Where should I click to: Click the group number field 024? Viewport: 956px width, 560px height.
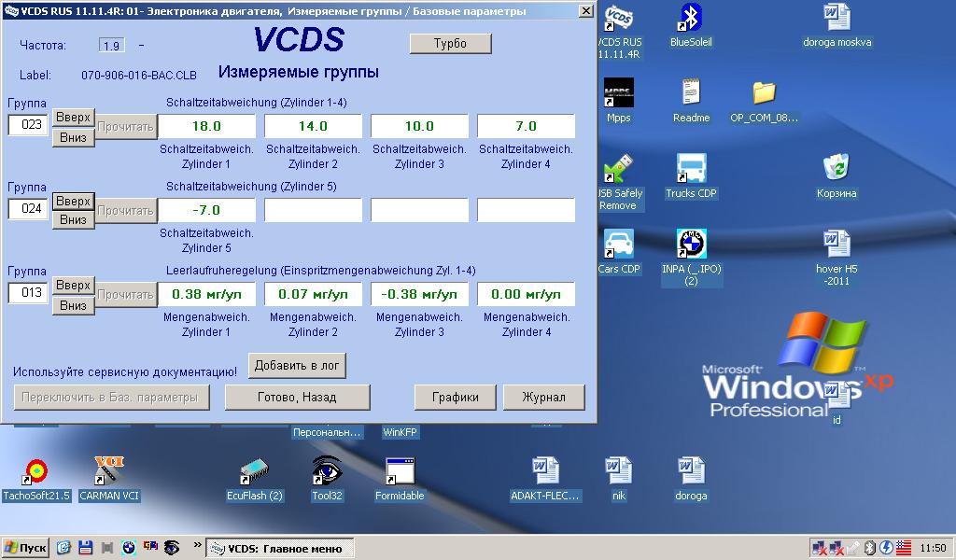(x=28, y=209)
